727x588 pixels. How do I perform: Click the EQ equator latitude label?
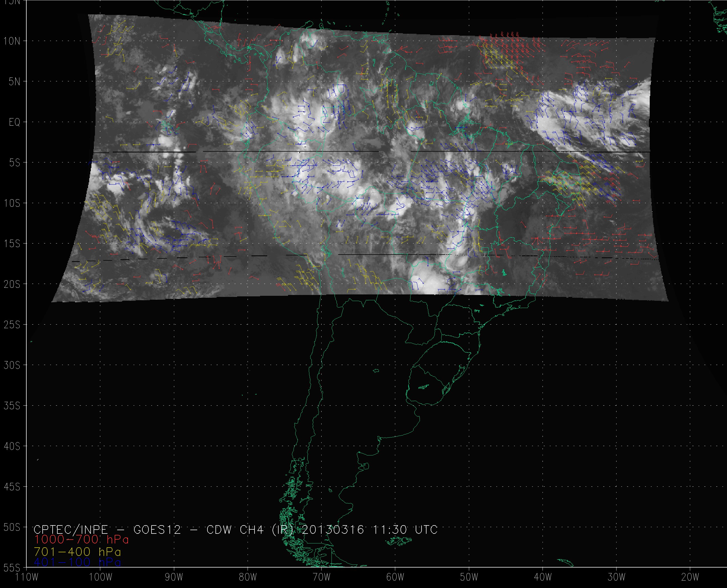pyautogui.click(x=15, y=122)
